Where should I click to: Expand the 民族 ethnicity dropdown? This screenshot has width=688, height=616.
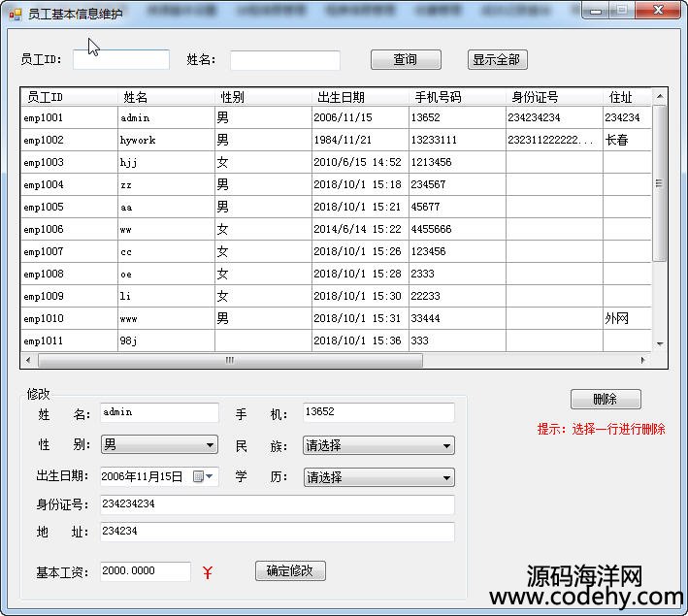pyautogui.click(x=378, y=445)
